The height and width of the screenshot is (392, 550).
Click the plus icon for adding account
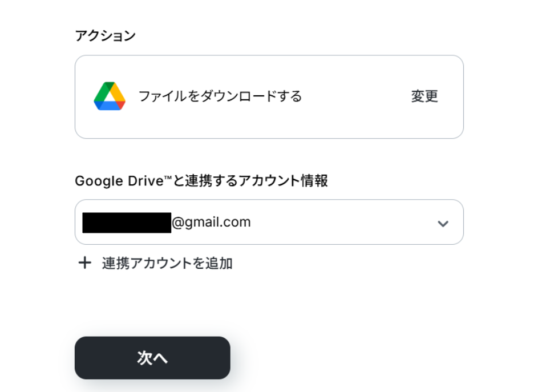pos(84,263)
